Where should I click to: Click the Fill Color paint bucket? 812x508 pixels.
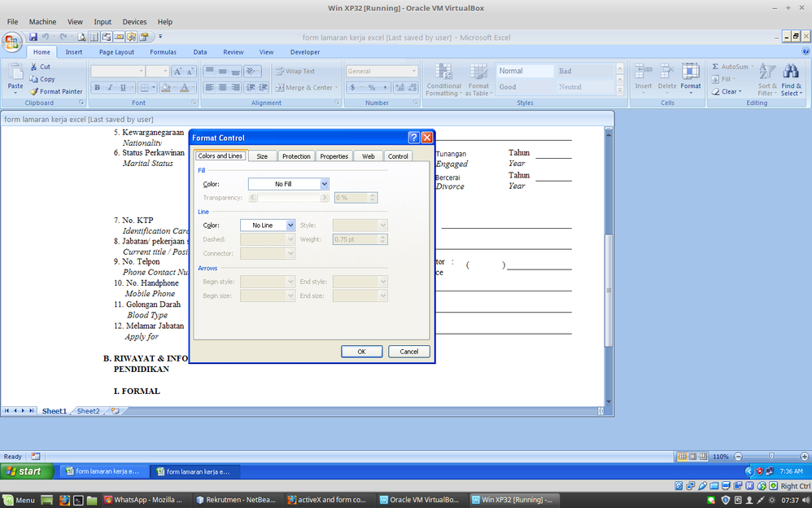(x=164, y=88)
